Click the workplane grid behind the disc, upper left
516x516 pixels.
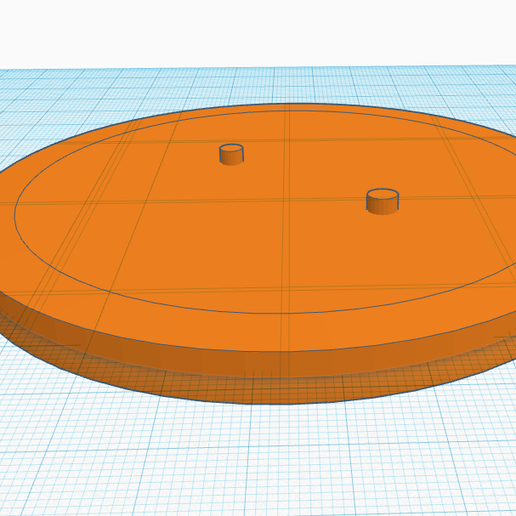(x=83, y=100)
